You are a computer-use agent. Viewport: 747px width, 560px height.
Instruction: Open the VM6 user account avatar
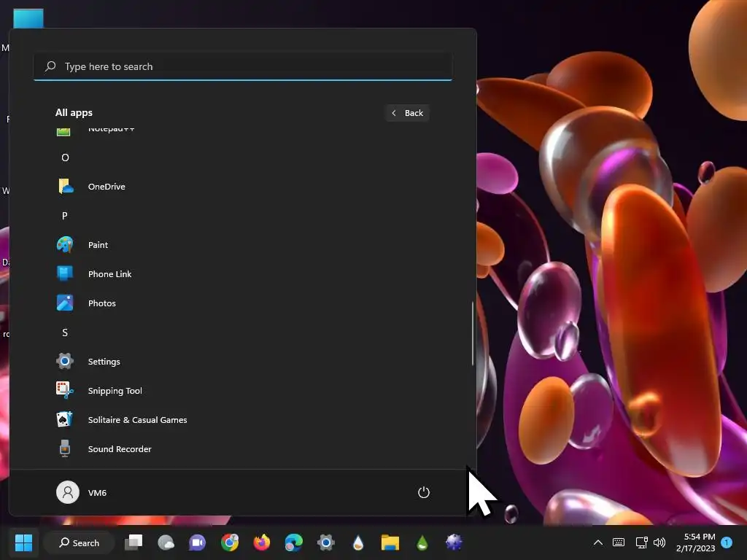[x=68, y=492]
